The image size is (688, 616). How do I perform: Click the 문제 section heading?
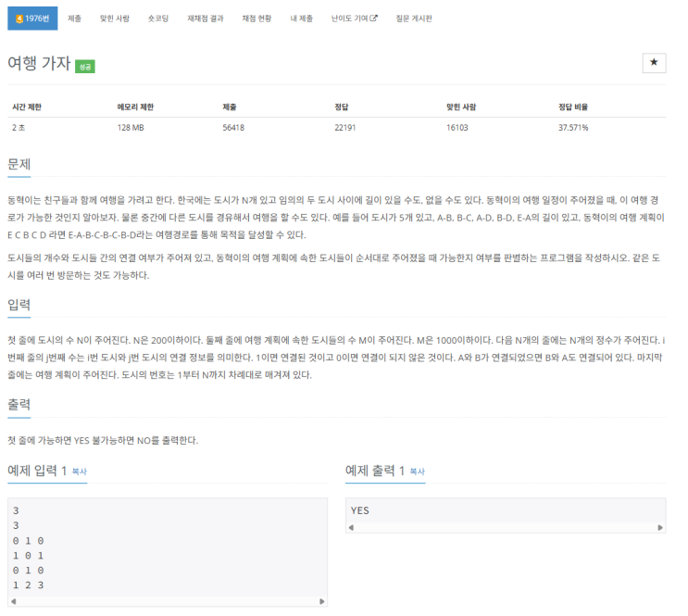coord(19,164)
